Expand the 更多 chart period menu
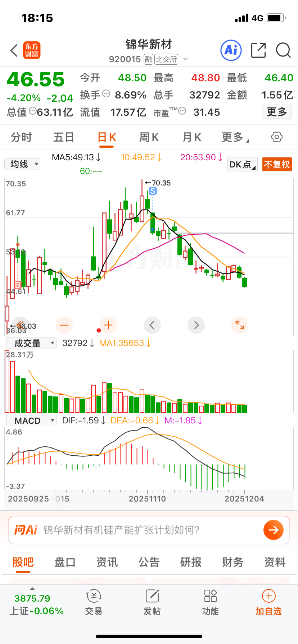This screenshot has height=644, width=298. [235, 137]
